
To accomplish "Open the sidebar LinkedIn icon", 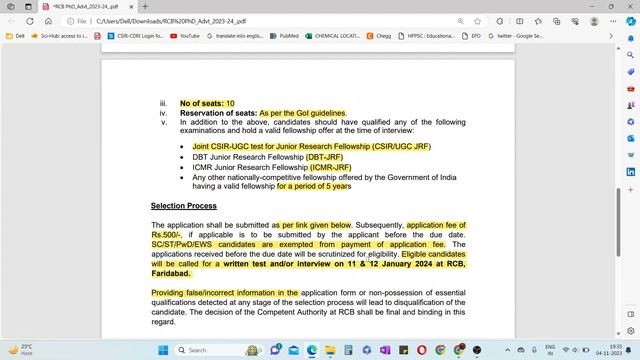I will (x=631, y=172).
